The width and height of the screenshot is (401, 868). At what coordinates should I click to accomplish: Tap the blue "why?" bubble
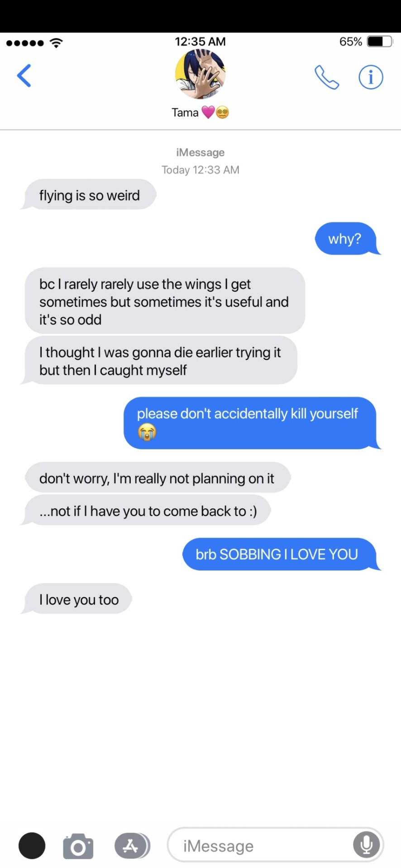(x=348, y=238)
